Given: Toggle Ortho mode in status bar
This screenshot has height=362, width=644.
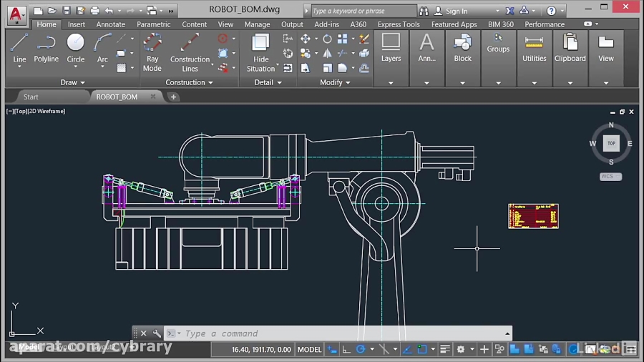Looking at the screenshot, I should point(346,349).
